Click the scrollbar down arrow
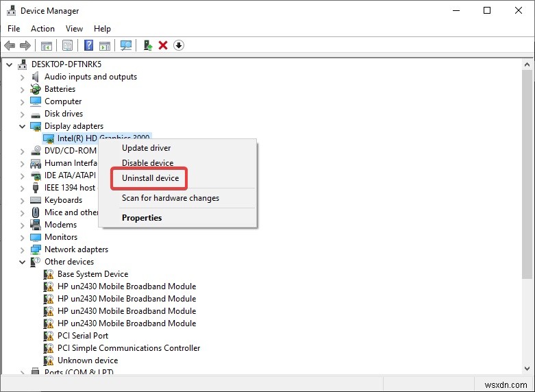This screenshot has width=535, height=392. [x=527, y=369]
